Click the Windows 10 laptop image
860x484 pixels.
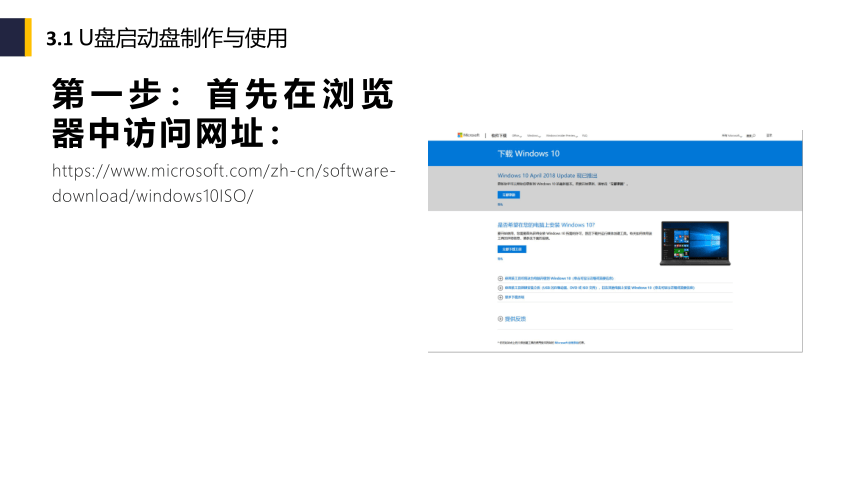click(695, 243)
